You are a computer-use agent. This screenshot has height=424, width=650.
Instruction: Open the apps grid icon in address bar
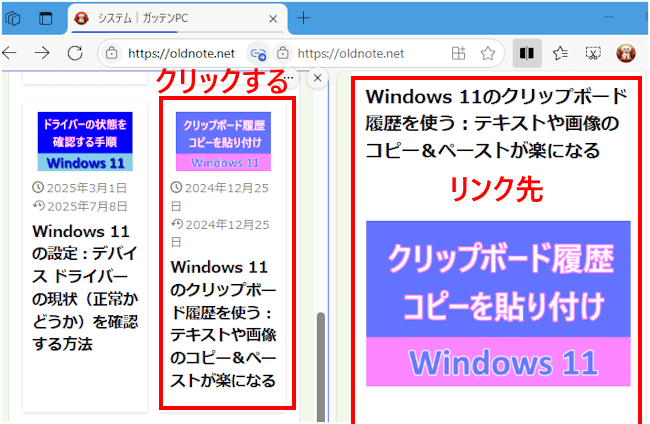pyautogui.click(x=458, y=53)
